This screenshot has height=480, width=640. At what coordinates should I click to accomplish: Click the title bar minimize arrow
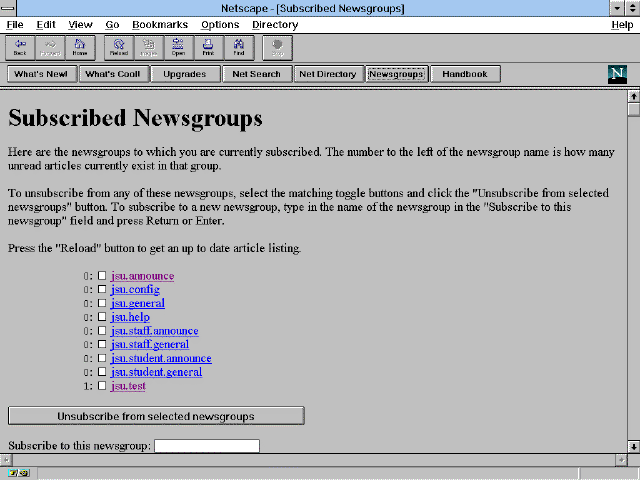point(617,8)
